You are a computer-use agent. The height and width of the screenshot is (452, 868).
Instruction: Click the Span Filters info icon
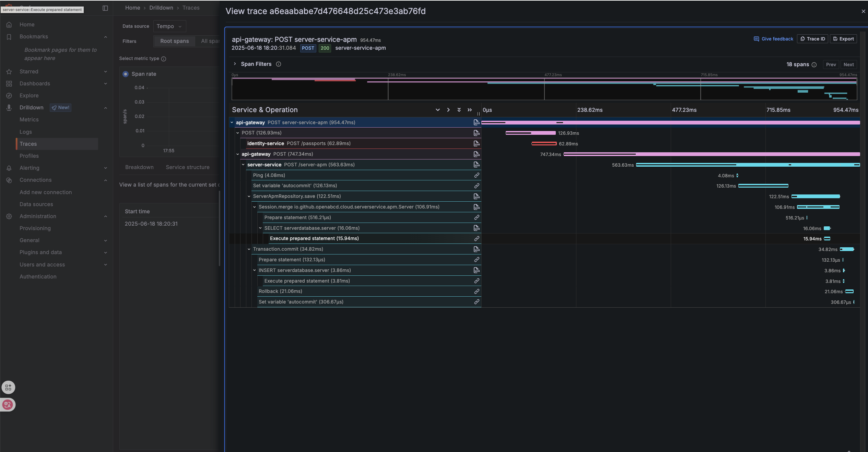click(x=279, y=64)
